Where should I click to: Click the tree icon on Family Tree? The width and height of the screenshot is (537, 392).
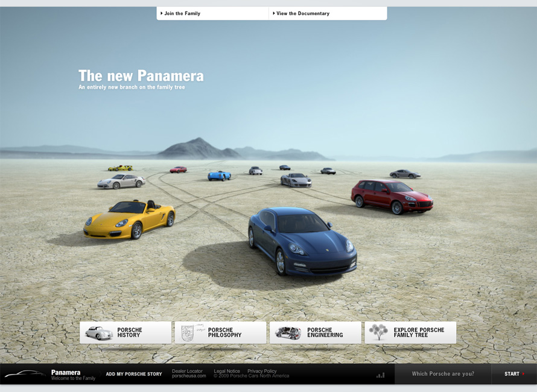click(x=379, y=332)
